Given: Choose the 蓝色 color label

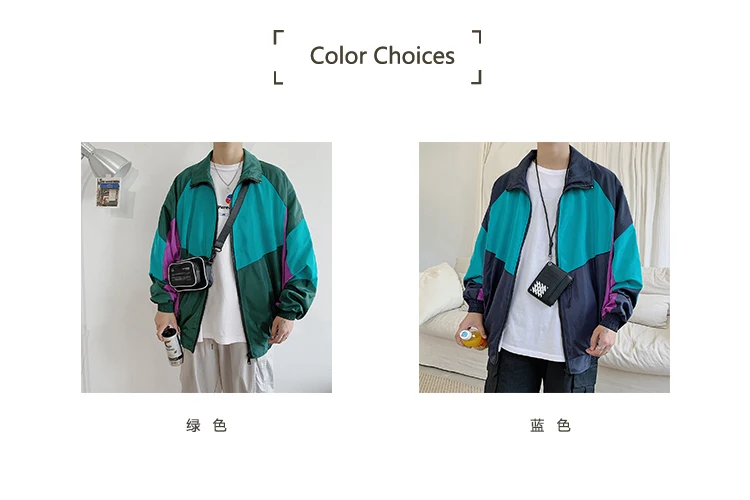Looking at the screenshot, I should (550, 425).
